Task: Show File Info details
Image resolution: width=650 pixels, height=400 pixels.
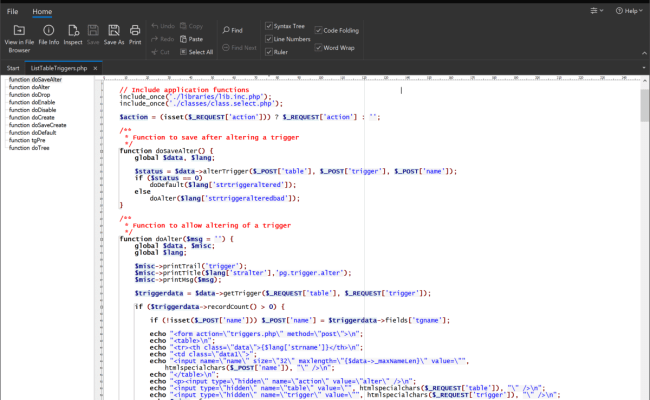Action: tap(49, 35)
